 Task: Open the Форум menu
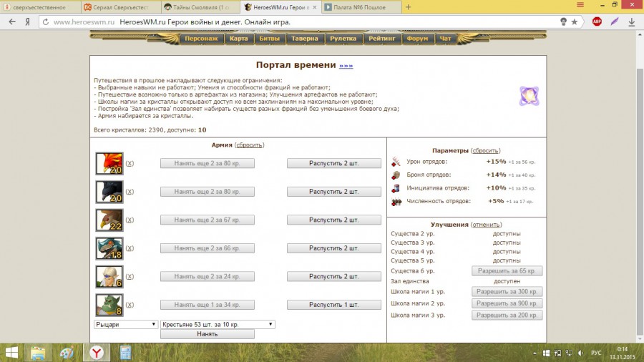tap(417, 39)
